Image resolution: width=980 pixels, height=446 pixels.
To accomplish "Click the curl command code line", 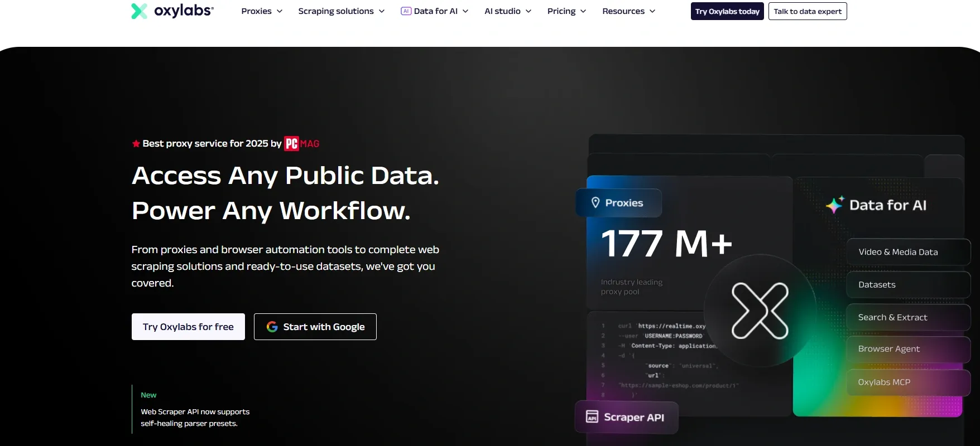I will (x=662, y=326).
